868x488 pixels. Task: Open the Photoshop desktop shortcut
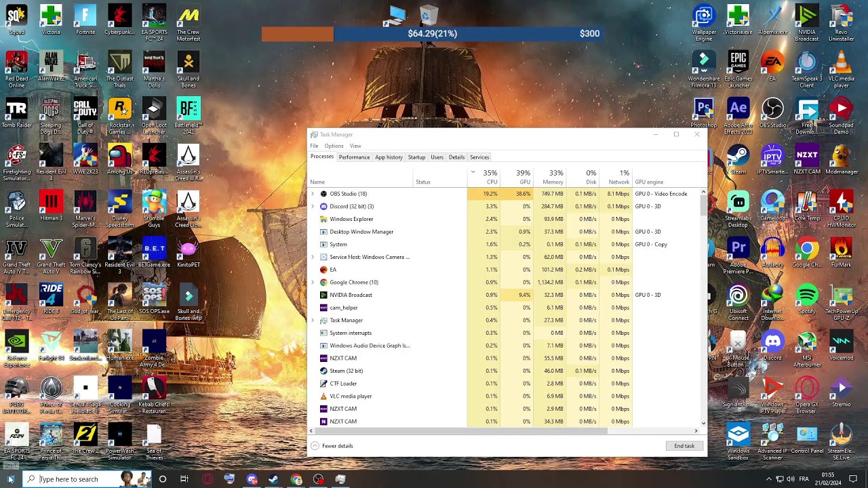click(x=704, y=114)
